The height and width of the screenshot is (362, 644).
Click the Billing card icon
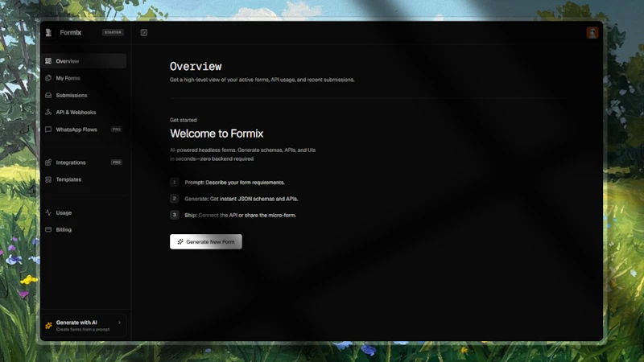click(x=48, y=229)
